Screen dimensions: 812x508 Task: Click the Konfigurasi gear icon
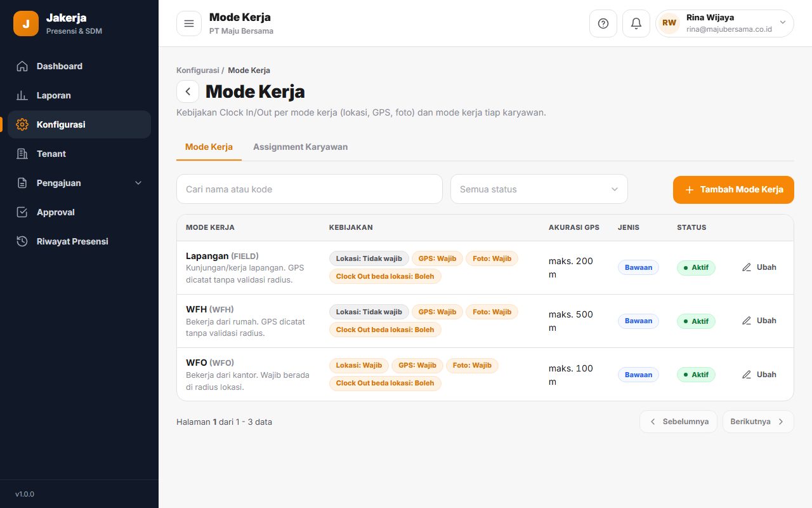pyautogui.click(x=22, y=124)
